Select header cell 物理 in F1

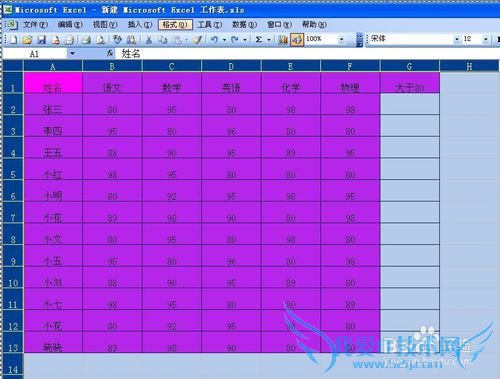(x=350, y=83)
